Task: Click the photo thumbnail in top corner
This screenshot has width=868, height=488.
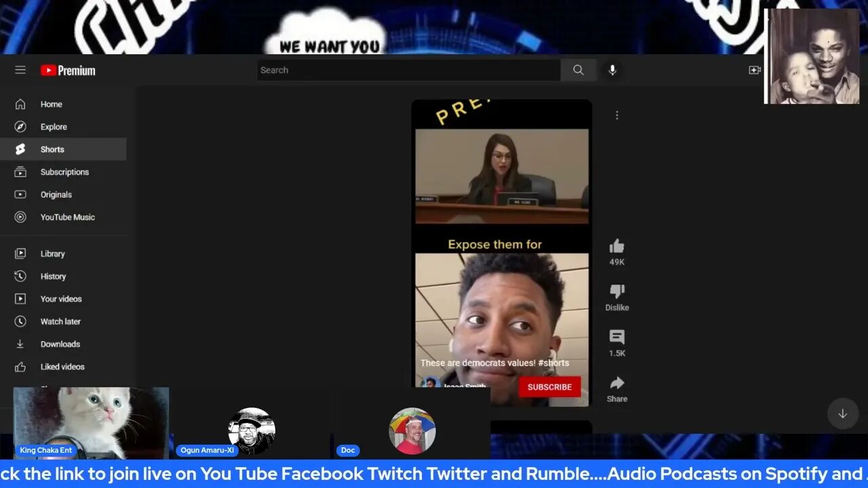Action: pyautogui.click(x=812, y=56)
